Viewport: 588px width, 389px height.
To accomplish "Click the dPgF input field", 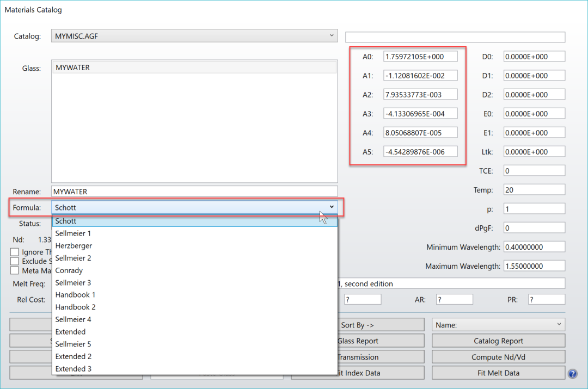I will pos(535,228).
